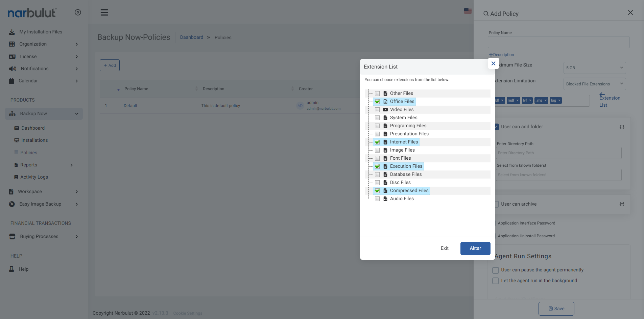Click the sidebar target toggle icon
The image size is (644, 319).
pyautogui.click(x=78, y=12)
